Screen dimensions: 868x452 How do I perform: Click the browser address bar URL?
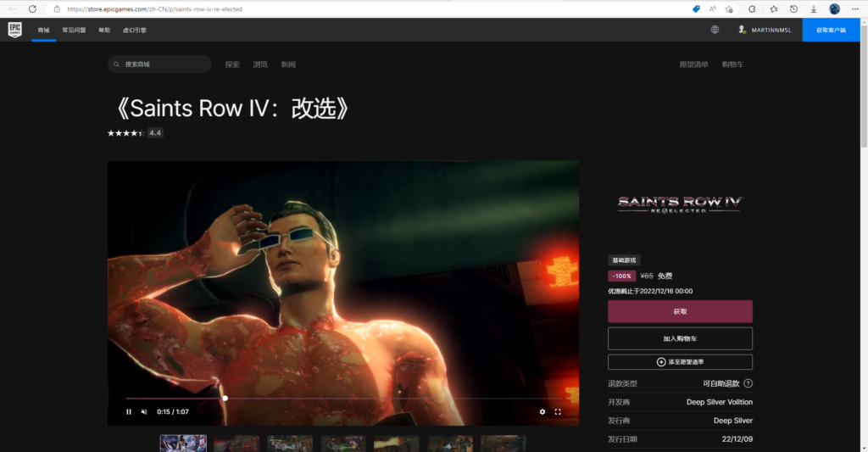point(154,8)
